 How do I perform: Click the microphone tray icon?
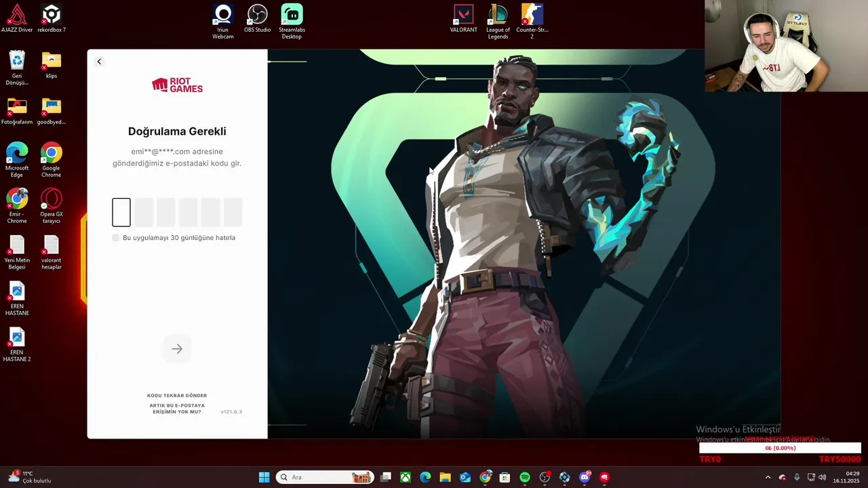coord(797,477)
